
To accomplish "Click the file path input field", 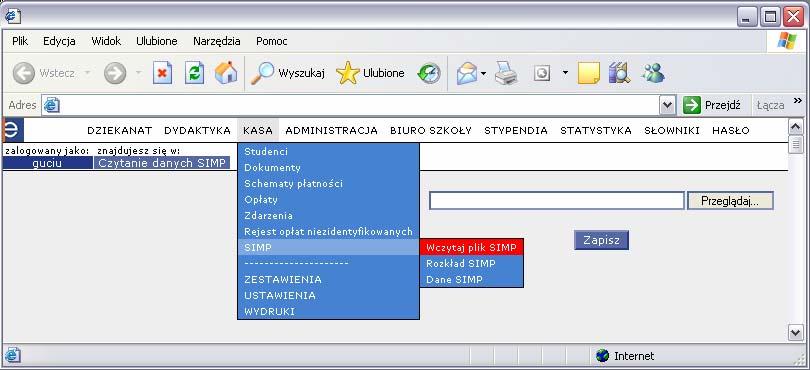I will pyautogui.click(x=557, y=201).
